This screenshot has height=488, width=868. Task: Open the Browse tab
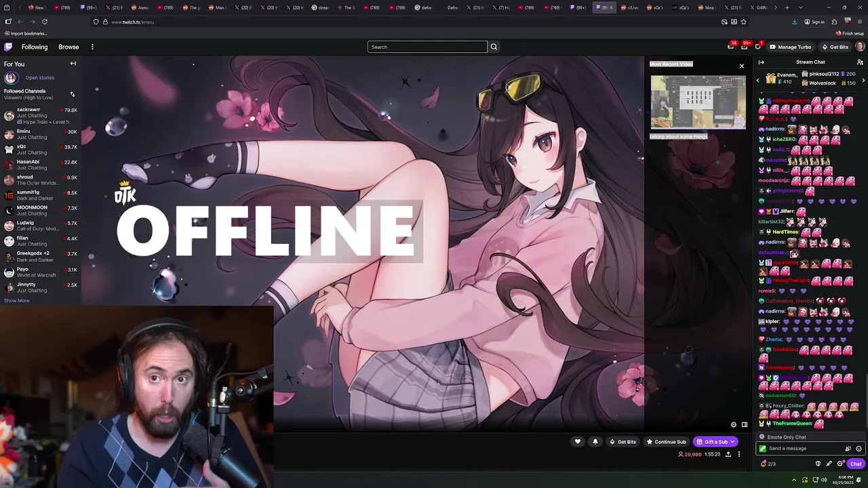(68, 47)
